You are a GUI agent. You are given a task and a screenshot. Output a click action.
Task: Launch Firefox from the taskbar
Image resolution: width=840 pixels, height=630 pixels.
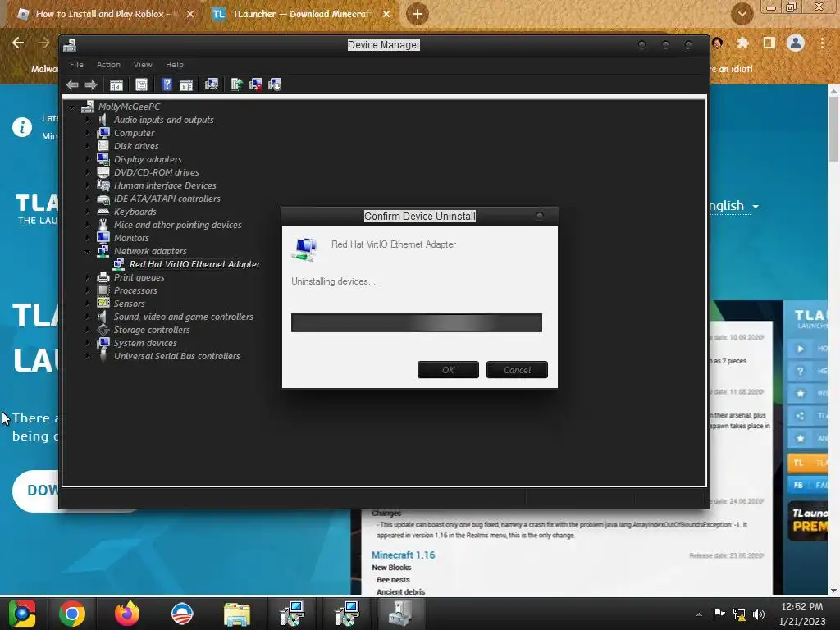127,614
